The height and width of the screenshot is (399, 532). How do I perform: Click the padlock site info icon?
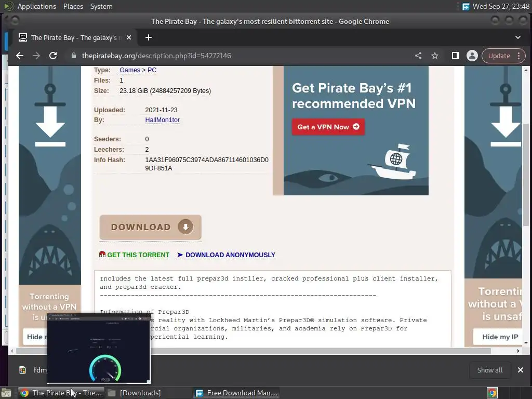coord(74,56)
